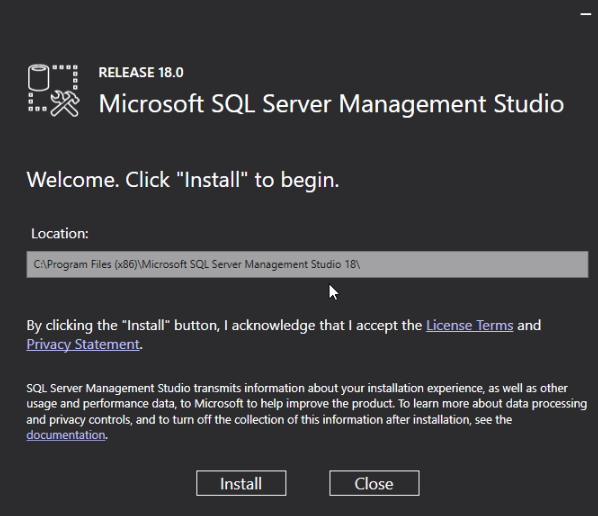This screenshot has height=516, width=598.
Task: Open the documentation link
Action: pos(66,435)
